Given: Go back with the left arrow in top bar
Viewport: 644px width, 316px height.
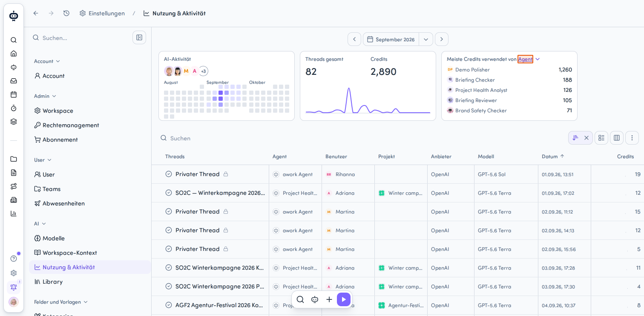Looking at the screenshot, I should click(36, 13).
